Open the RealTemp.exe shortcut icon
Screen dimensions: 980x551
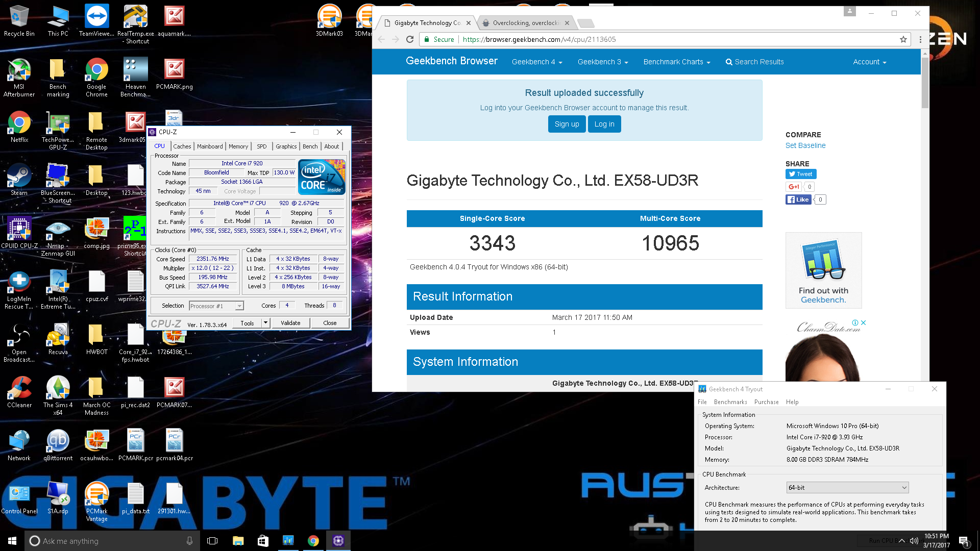(x=136, y=24)
